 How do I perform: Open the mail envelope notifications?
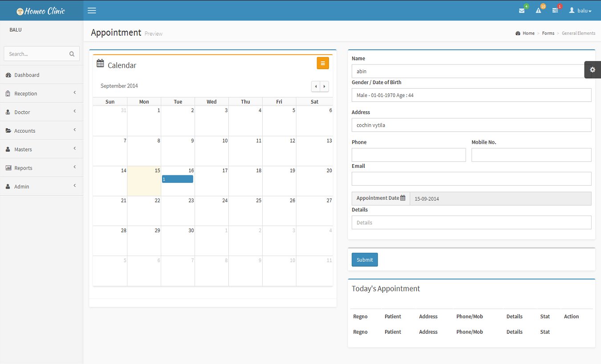[x=522, y=11]
